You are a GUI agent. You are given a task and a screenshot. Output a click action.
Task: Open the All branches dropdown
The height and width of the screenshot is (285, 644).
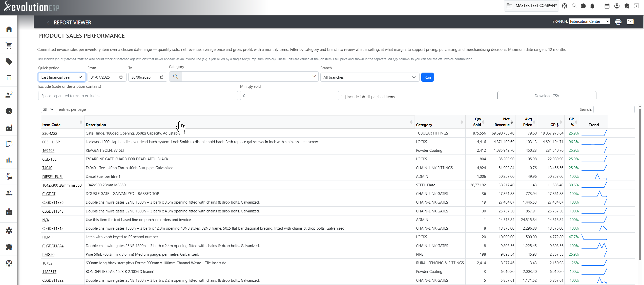pyautogui.click(x=370, y=77)
